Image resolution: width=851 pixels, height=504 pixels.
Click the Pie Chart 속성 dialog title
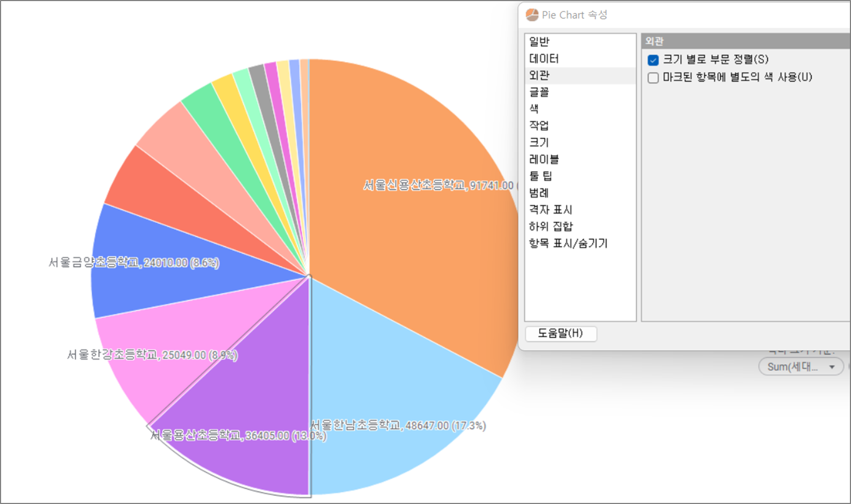click(575, 15)
